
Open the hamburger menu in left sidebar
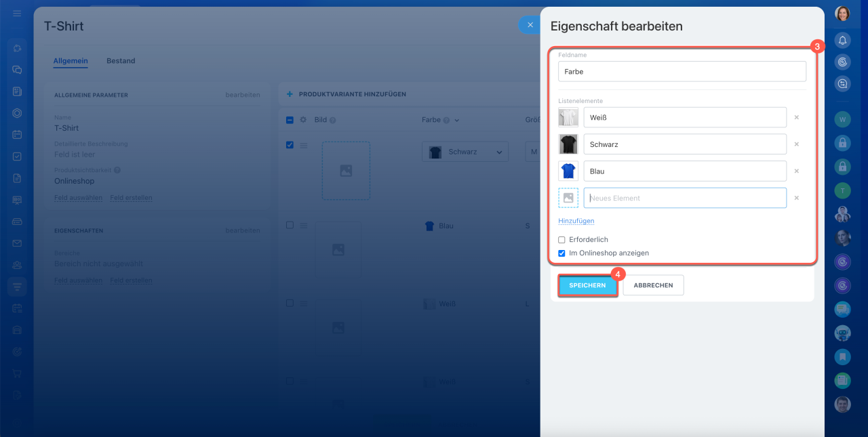pos(17,14)
